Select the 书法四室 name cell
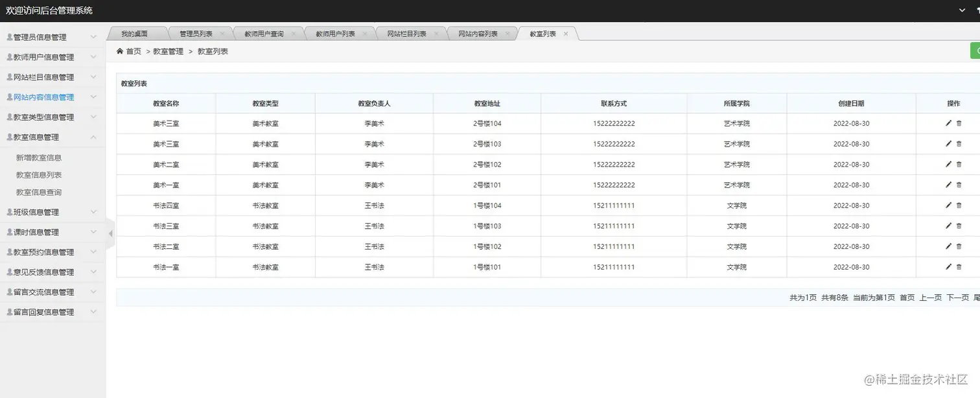The height and width of the screenshot is (398, 980). [166, 205]
